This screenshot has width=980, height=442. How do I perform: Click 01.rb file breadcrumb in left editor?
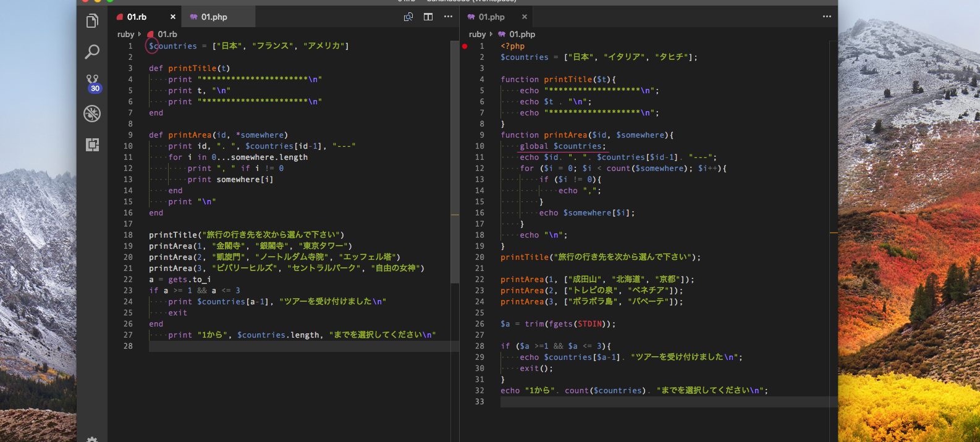pyautogui.click(x=167, y=35)
